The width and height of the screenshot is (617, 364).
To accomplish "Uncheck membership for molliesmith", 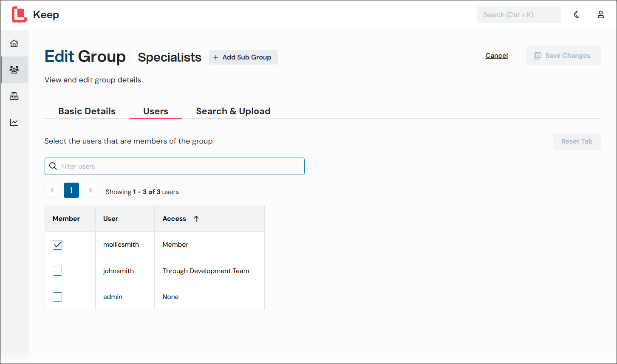I will point(57,245).
